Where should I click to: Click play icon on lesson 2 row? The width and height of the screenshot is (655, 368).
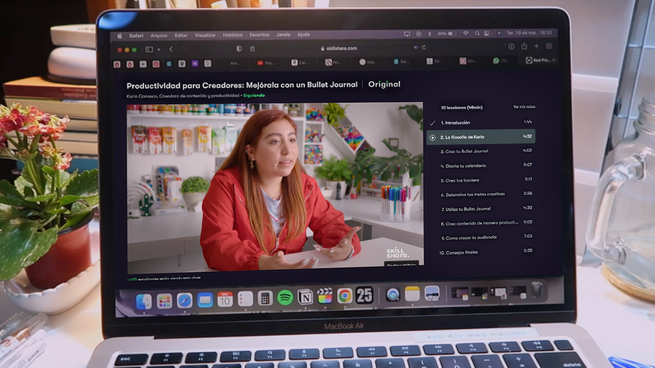click(433, 137)
